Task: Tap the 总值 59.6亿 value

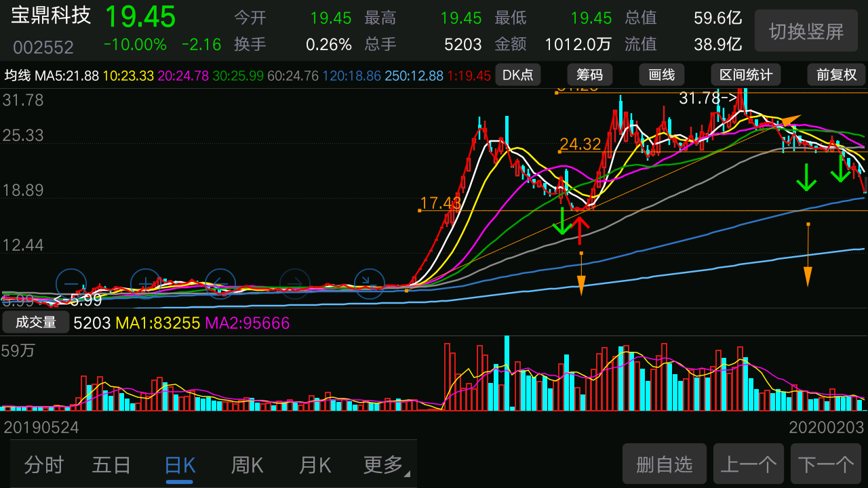Action: pos(717,18)
